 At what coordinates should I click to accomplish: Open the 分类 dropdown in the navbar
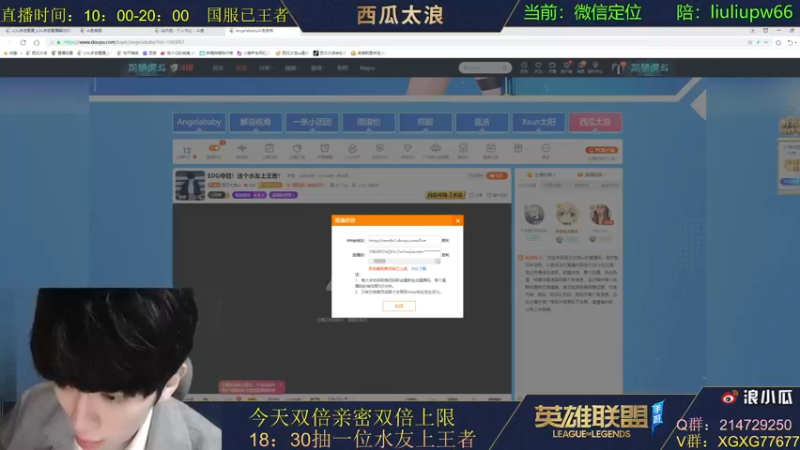coord(265,68)
